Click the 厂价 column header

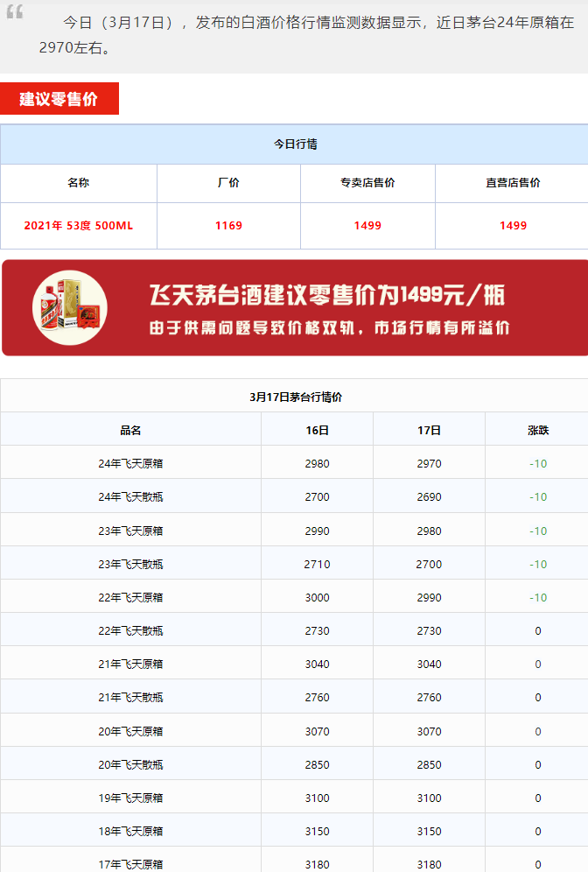[x=228, y=183]
